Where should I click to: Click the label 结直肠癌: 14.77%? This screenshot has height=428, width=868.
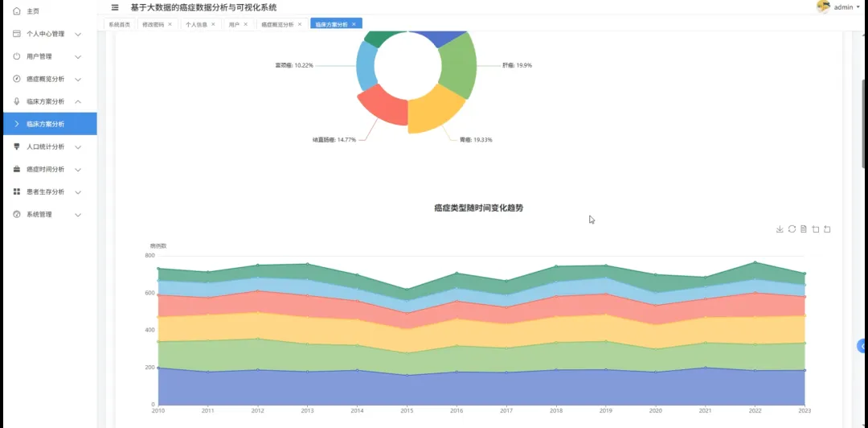click(334, 140)
